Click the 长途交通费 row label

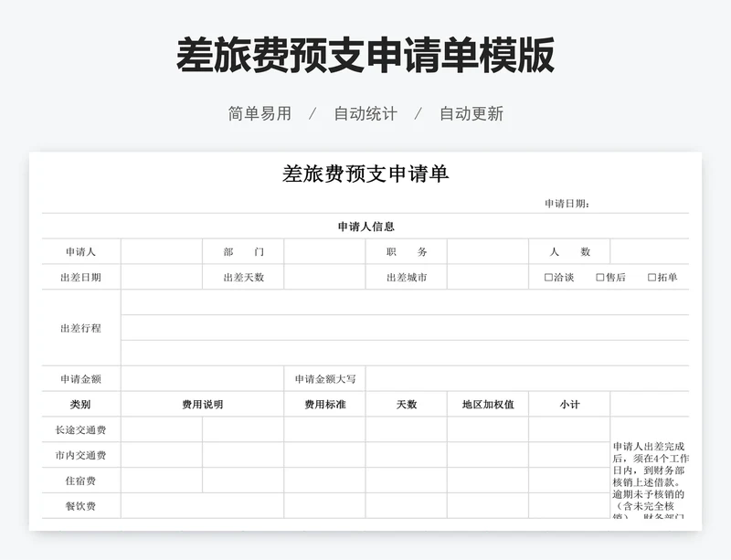pos(80,430)
